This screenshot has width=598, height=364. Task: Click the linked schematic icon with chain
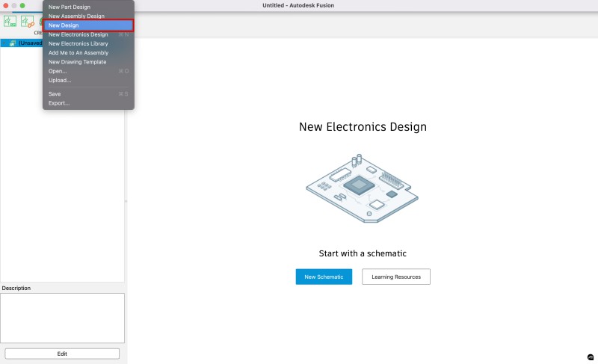point(28,22)
